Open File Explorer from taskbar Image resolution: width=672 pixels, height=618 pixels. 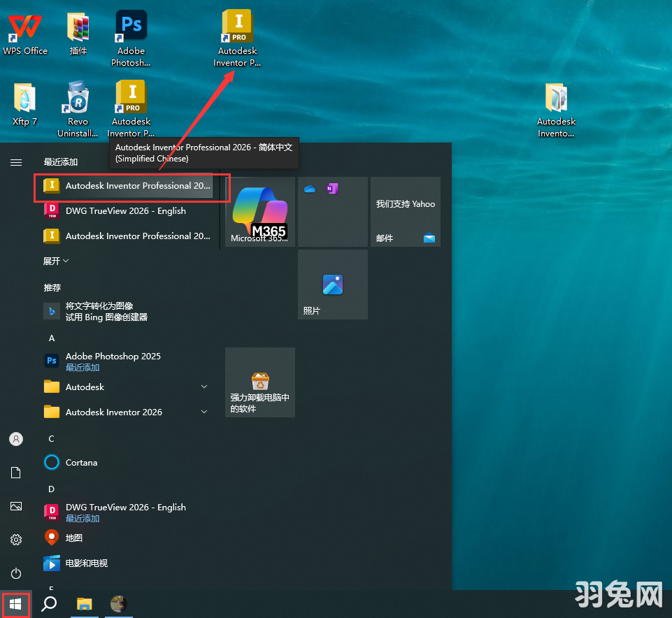pyautogui.click(x=85, y=603)
